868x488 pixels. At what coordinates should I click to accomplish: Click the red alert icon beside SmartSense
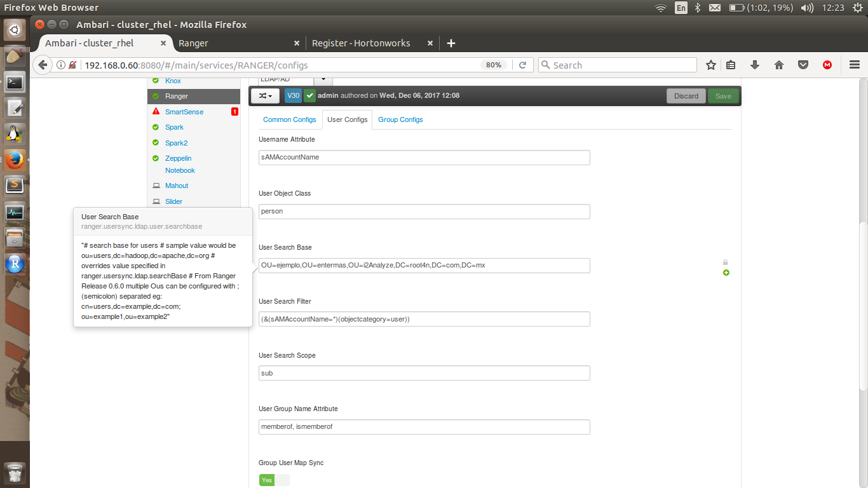pyautogui.click(x=156, y=111)
